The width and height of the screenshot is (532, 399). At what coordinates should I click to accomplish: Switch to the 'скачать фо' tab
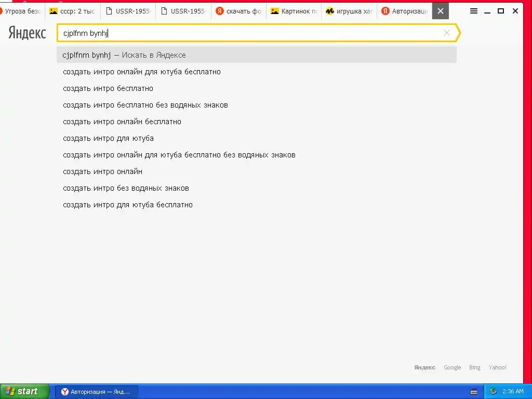pyautogui.click(x=239, y=11)
